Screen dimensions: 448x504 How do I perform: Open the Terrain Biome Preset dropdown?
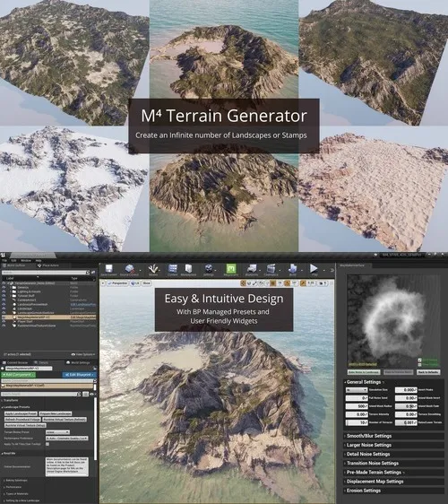(57, 432)
